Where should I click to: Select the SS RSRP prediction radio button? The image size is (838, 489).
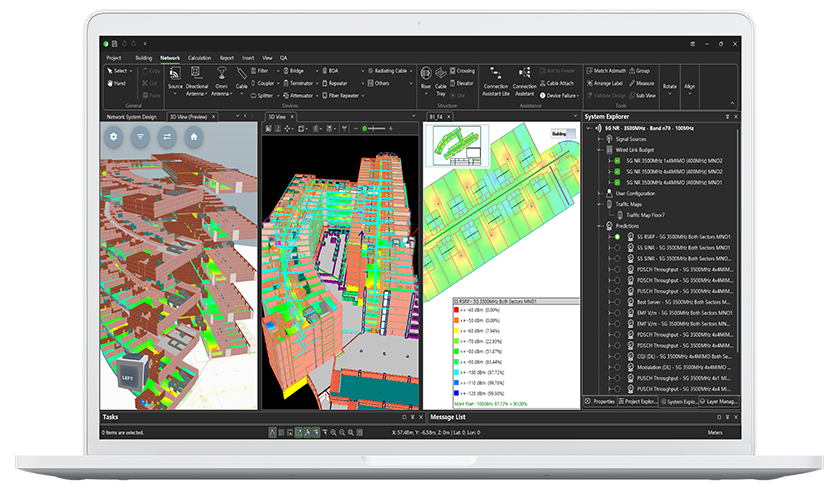(x=617, y=237)
